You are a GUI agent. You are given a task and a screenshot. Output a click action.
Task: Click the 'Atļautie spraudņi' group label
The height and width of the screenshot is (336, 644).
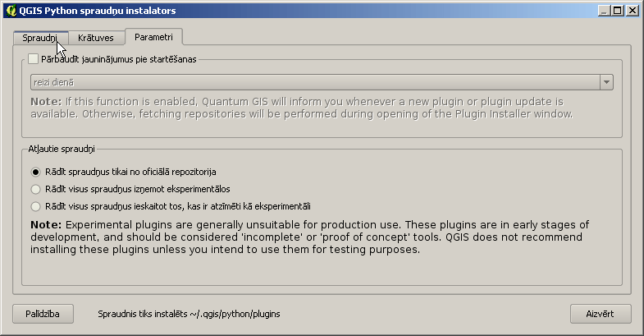tap(62, 149)
